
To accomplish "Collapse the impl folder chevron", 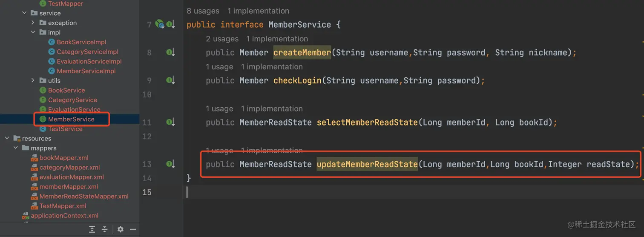I will click(x=33, y=32).
